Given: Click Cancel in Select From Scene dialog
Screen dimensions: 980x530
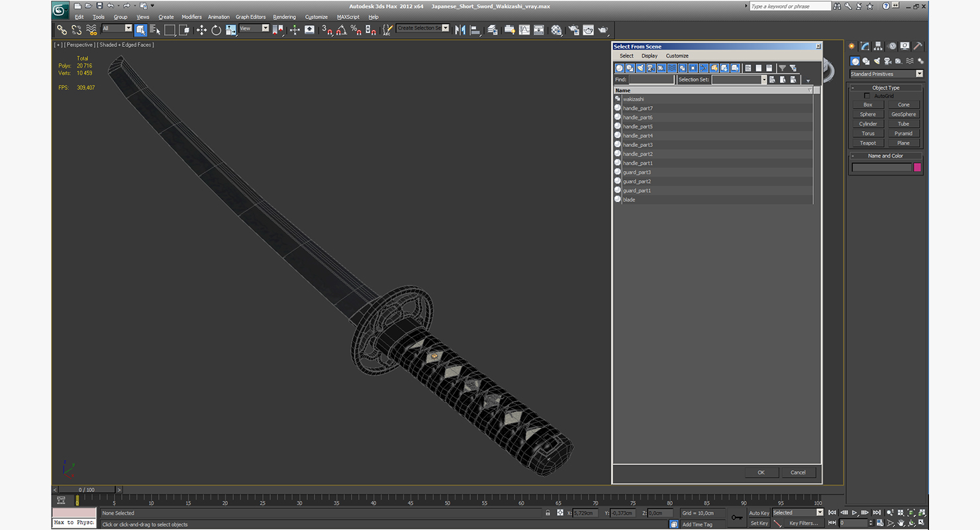Looking at the screenshot, I should 799,472.
